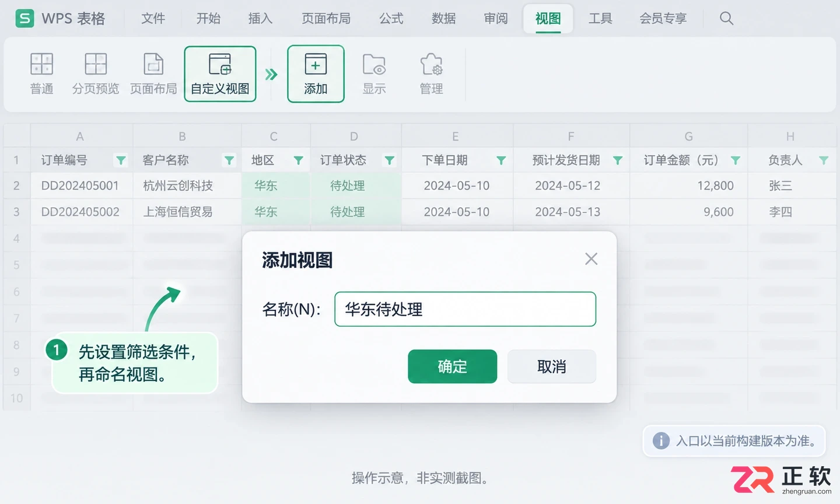Screen dimensions: 840x504
Task: Open filter dropdown for 订单编号
Action: point(121,160)
